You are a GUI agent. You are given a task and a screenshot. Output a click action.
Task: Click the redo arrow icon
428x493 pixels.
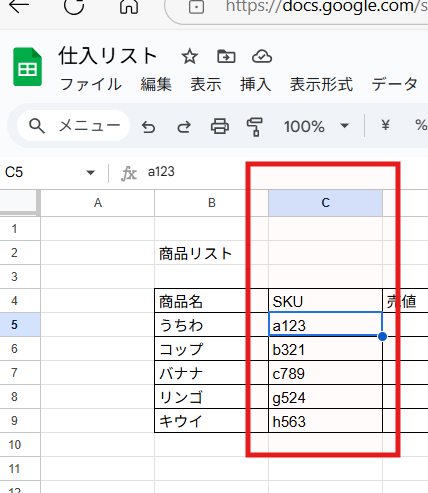coord(184,127)
